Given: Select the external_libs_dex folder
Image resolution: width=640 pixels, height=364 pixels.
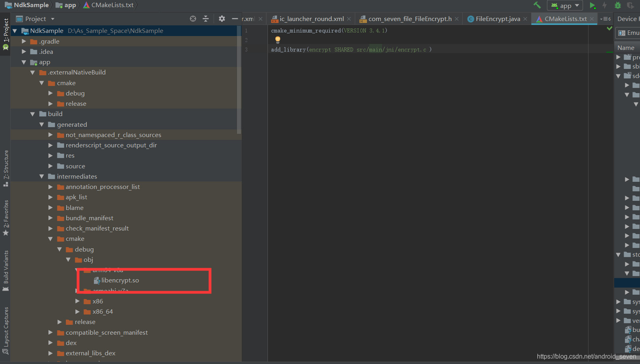Looking at the screenshot, I should (x=90, y=353).
